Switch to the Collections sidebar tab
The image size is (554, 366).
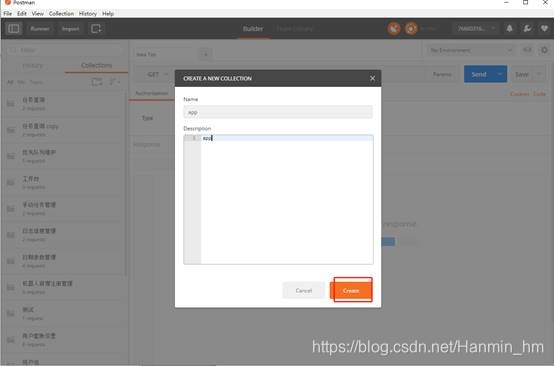tap(96, 65)
